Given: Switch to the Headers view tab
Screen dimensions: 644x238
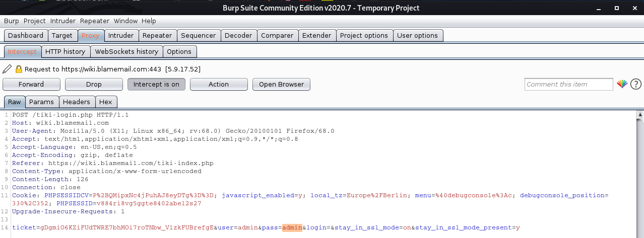Looking at the screenshot, I should (x=77, y=102).
